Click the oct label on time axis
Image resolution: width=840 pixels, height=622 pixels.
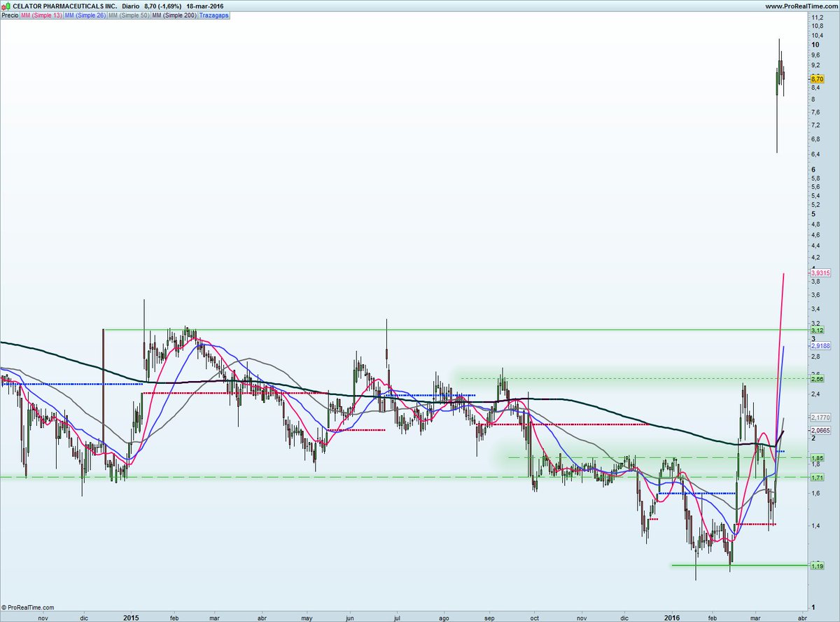coord(535,618)
